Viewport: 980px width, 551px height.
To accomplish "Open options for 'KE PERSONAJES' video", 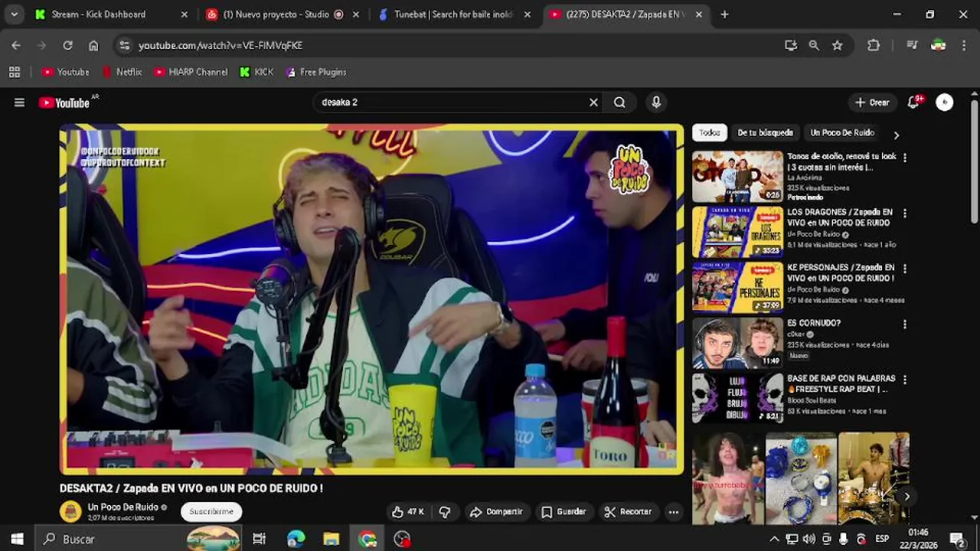I will click(x=905, y=269).
